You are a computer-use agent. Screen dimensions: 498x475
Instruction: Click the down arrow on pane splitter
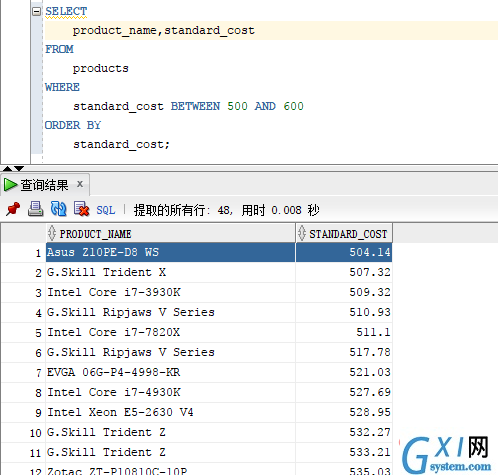click(19, 168)
